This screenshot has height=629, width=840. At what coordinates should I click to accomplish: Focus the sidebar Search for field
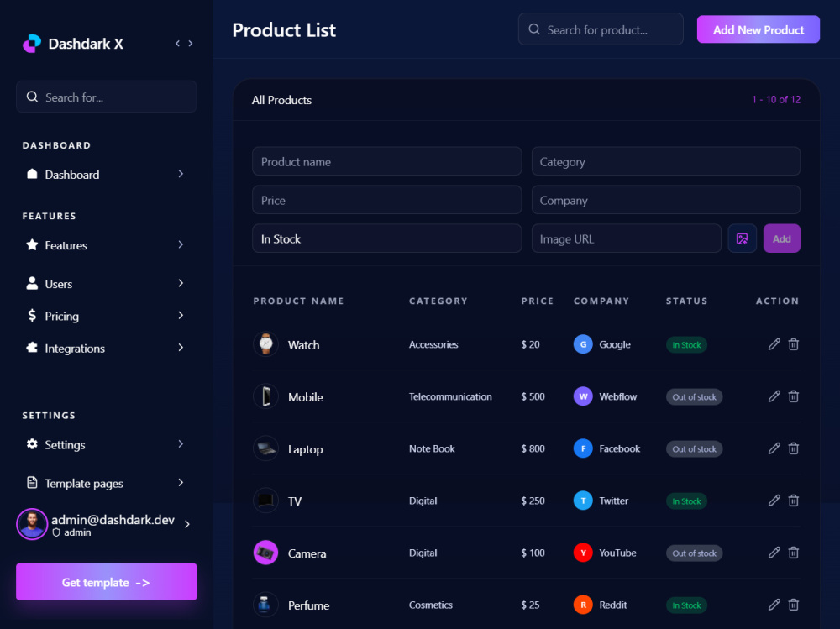(x=106, y=97)
